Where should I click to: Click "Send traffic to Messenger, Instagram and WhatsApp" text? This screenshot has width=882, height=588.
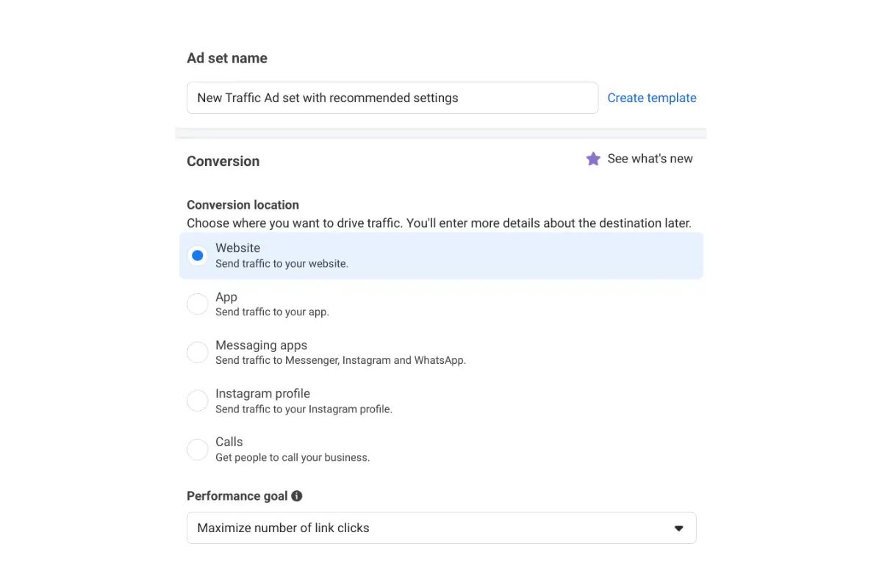click(340, 360)
